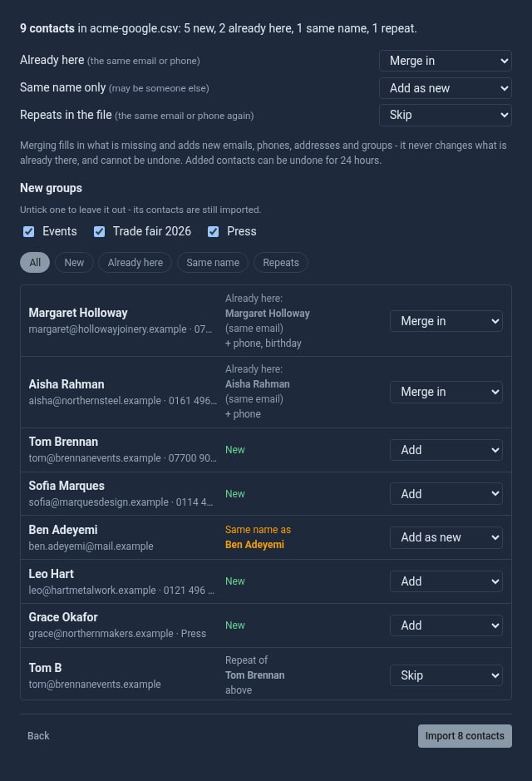This screenshot has height=781, width=532.
Task: Open the Same name only dropdown
Action: point(445,88)
